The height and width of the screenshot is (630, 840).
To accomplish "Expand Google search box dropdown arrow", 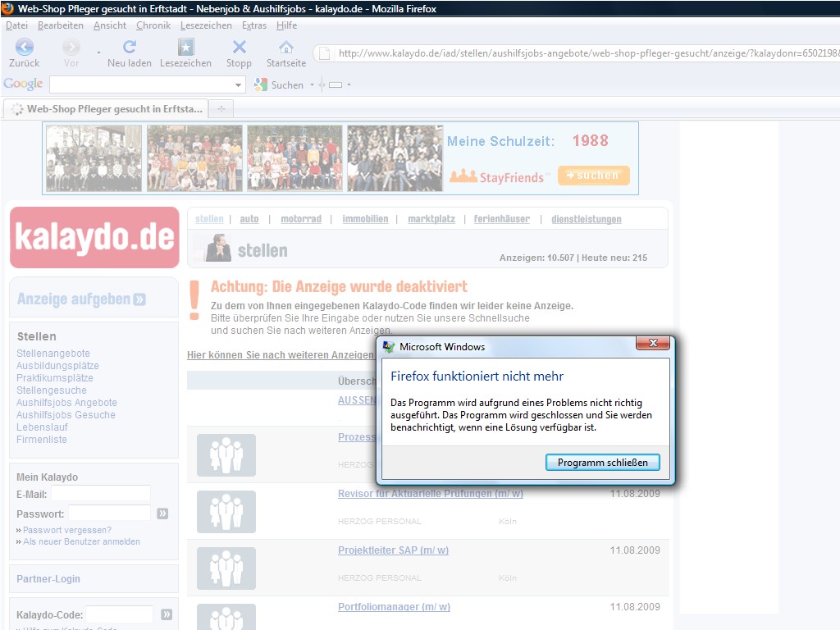I will click(x=238, y=84).
